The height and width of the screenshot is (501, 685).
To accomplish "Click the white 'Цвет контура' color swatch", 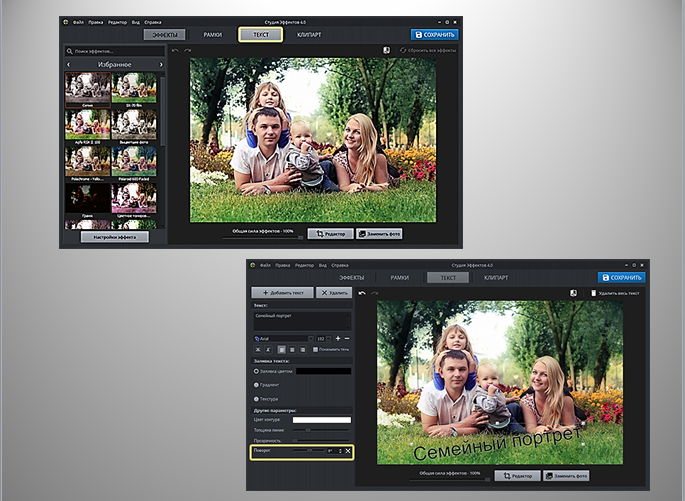I will pos(321,419).
